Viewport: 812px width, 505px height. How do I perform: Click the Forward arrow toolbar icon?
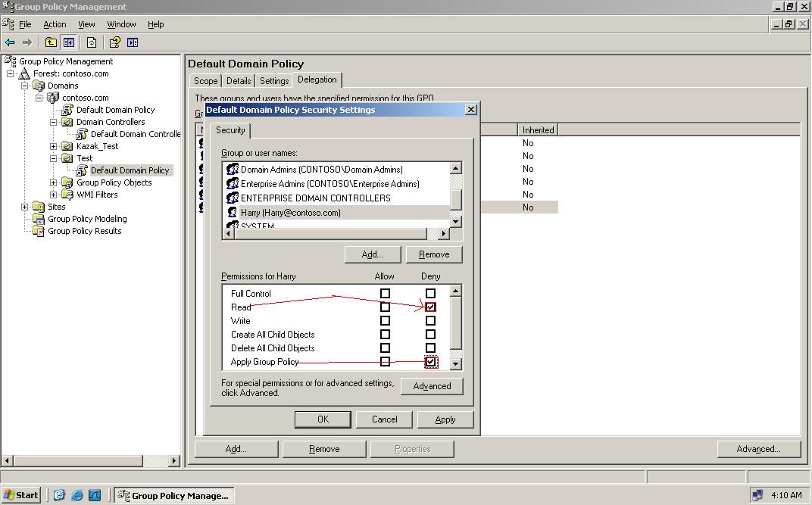(x=27, y=42)
